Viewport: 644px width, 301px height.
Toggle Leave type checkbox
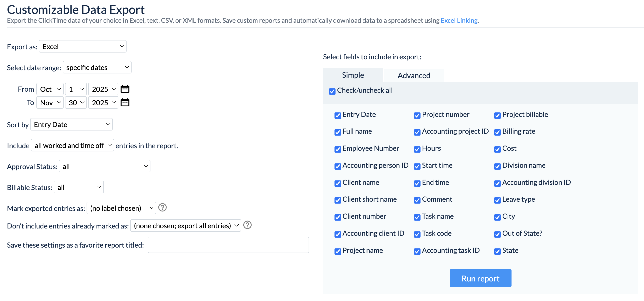[x=497, y=200]
